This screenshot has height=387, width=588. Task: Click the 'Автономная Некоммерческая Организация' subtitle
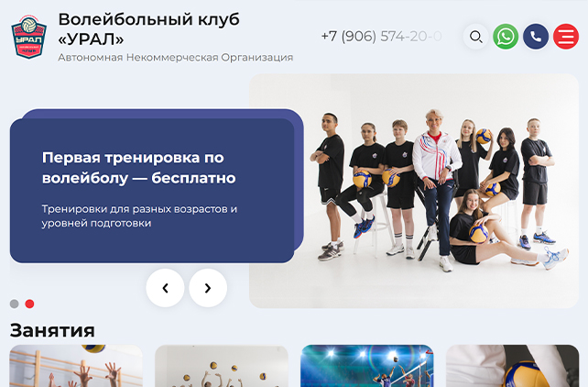click(x=176, y=58)
